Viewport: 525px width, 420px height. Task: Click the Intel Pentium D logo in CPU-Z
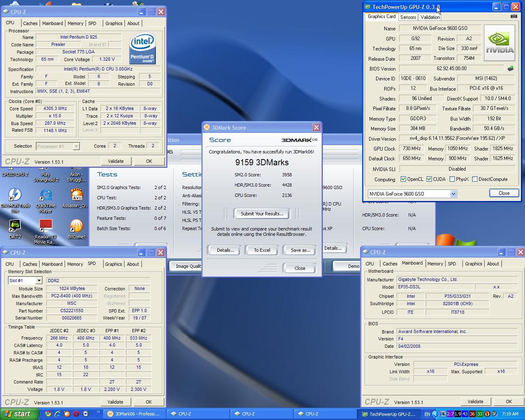142,49
